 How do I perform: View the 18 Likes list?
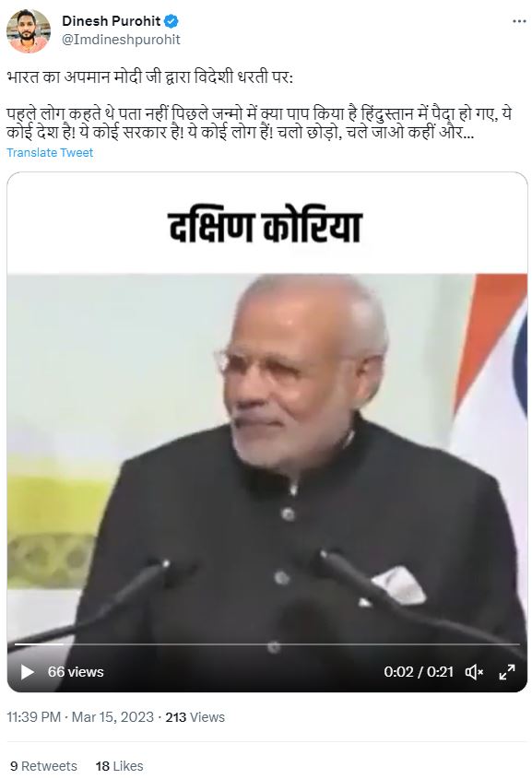click(119, 766)
